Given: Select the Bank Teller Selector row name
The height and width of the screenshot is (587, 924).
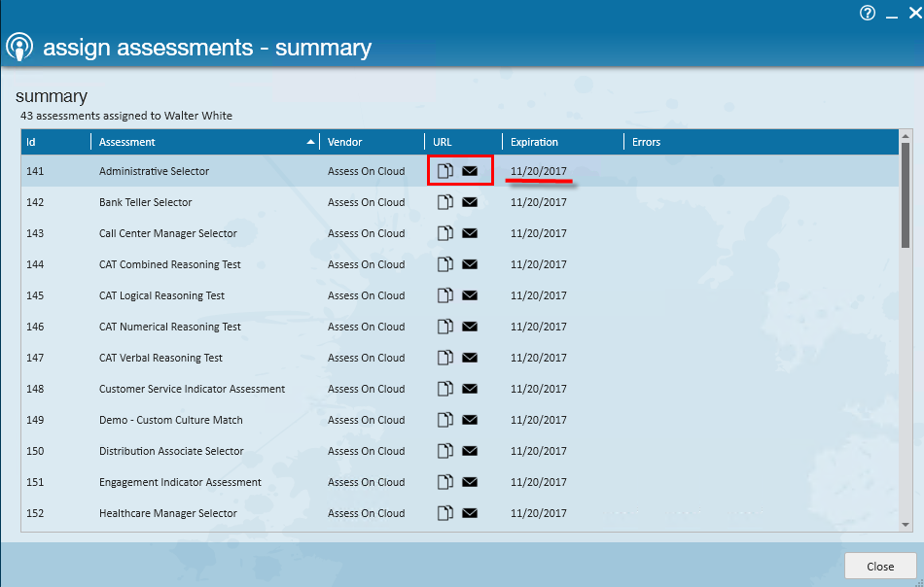Looking at the screenshot, I should 146,202.
